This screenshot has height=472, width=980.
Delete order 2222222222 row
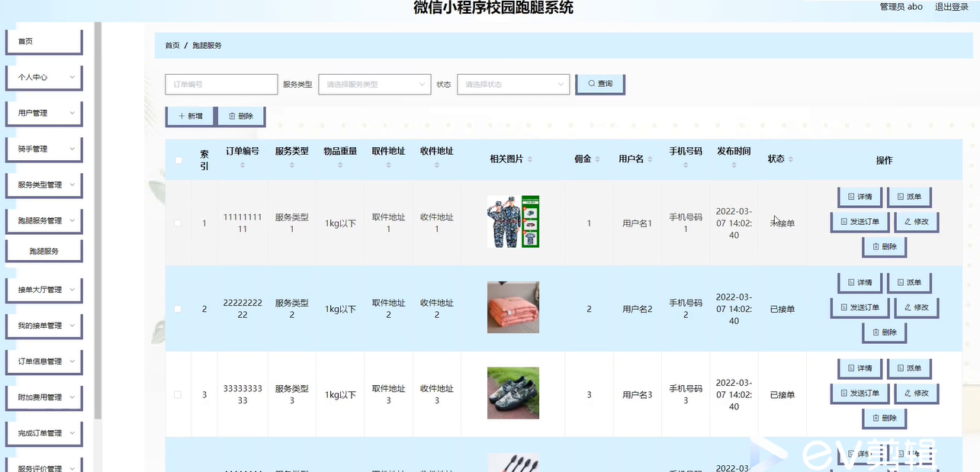click(884, 332)
